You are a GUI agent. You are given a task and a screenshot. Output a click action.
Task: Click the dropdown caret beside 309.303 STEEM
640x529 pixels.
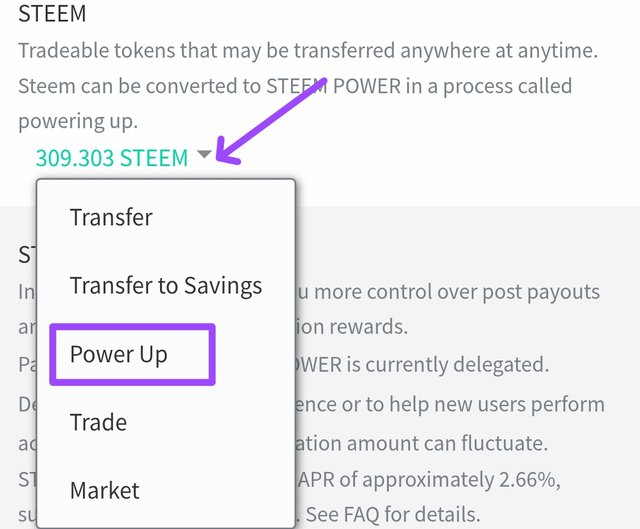click(205, 156)
